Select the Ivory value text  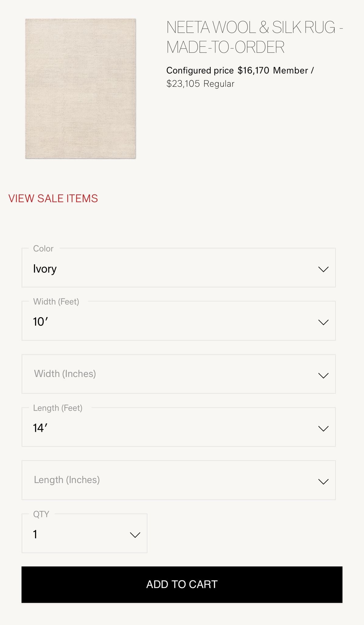click(x=45, y=269)
